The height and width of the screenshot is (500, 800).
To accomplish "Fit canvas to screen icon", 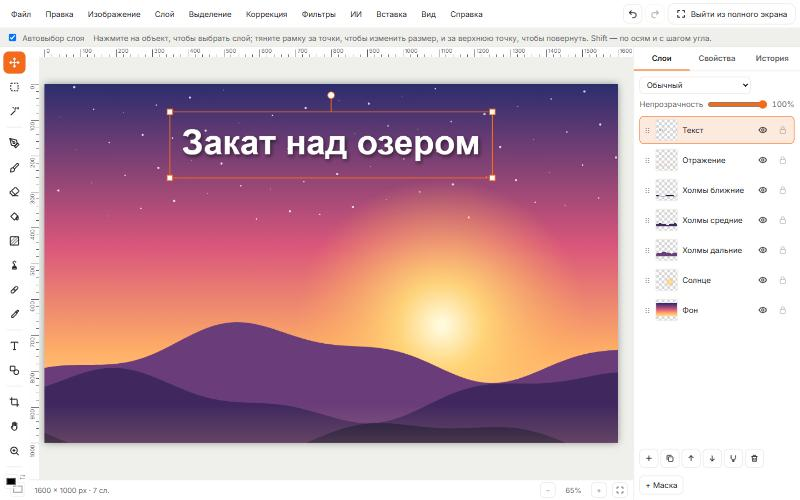I will (x=620, y=490).
